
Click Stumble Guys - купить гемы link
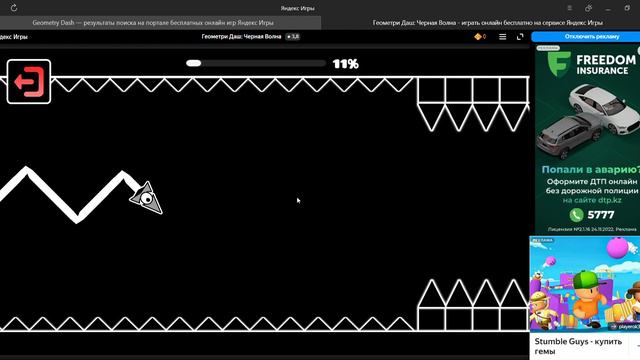click(x=578, y=346)
